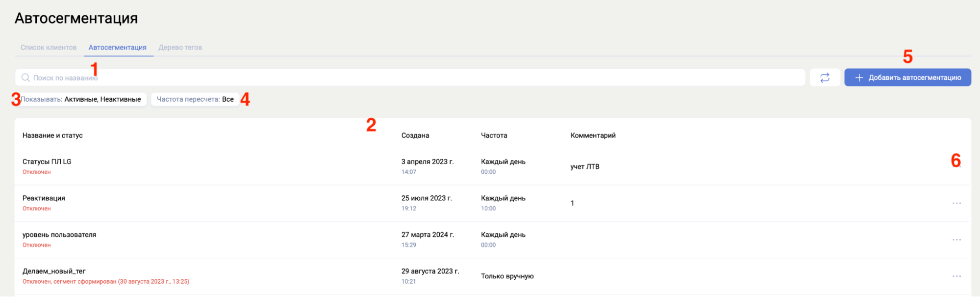Focus the Поиск по названию search field
Viewport: 980px width, 297px height.
click(412, 78)
